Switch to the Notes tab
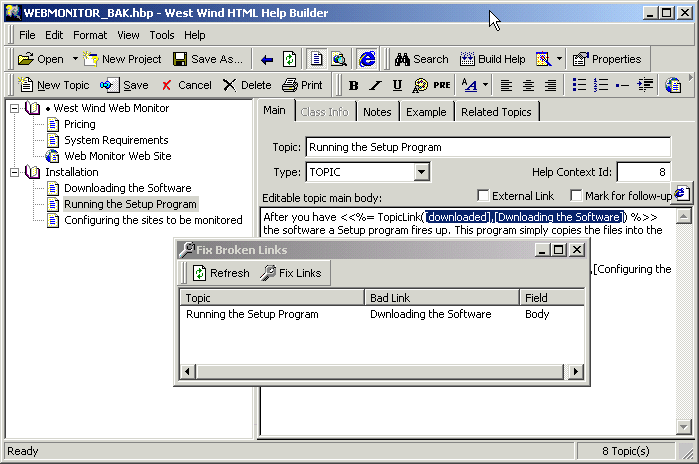 point(377,112)
